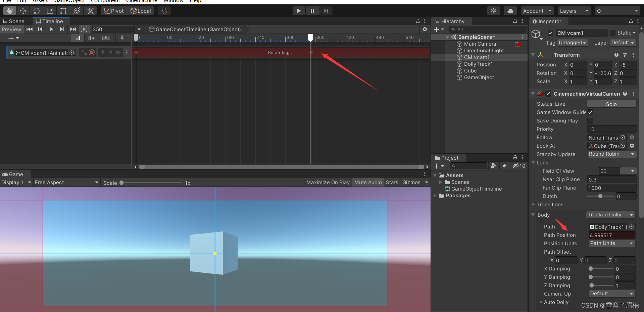Open the Standby Update dropdown
Screen dimensions: 644x312
click(x=611, y=154)
